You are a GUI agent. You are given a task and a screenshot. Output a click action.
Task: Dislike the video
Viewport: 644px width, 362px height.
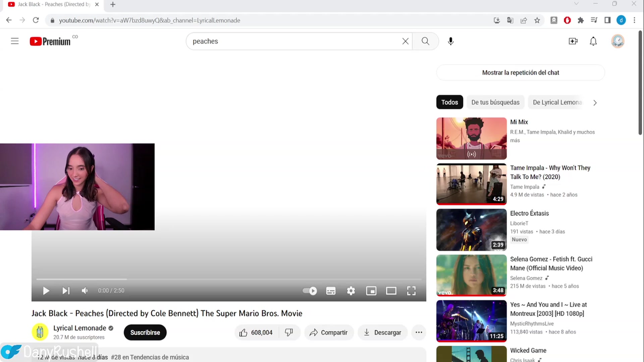click(x=289, y=333)
